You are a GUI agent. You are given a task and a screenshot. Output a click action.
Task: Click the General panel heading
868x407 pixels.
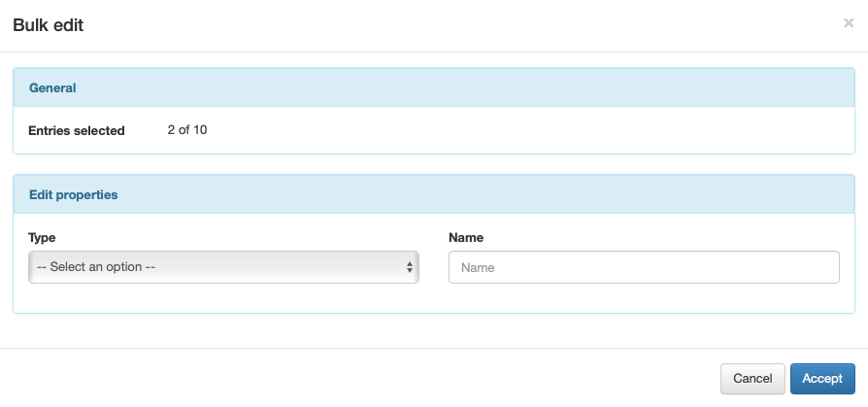click(x=52, y=87)
